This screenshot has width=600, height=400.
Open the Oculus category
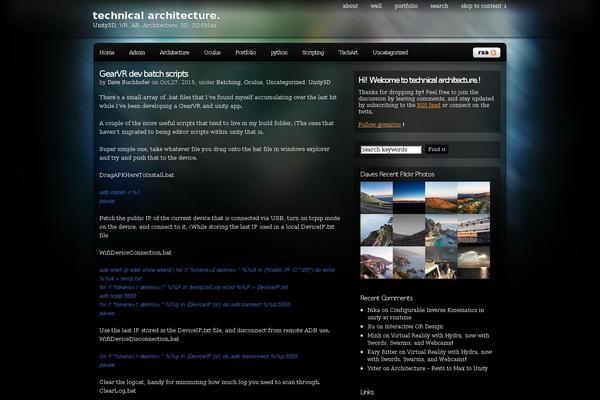coord(212,52)
